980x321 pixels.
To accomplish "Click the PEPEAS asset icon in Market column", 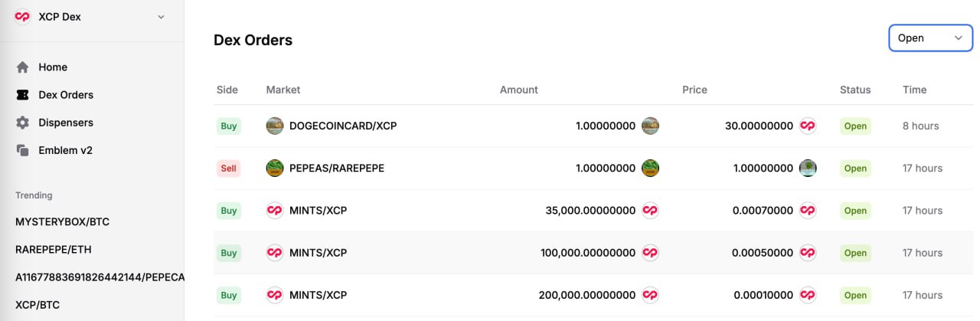I will tap(275, 168).
